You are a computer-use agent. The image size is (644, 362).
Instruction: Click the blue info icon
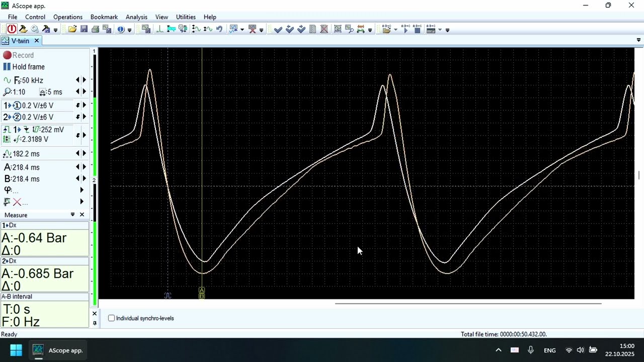[121, 29]
